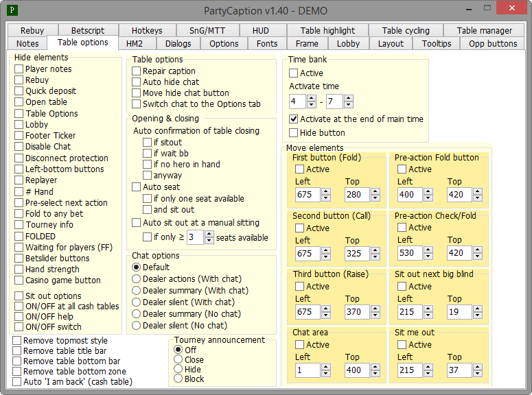Switch to the Rebuy tab
Viewport: 532px width, 395px height.
(x=32, y=30)
